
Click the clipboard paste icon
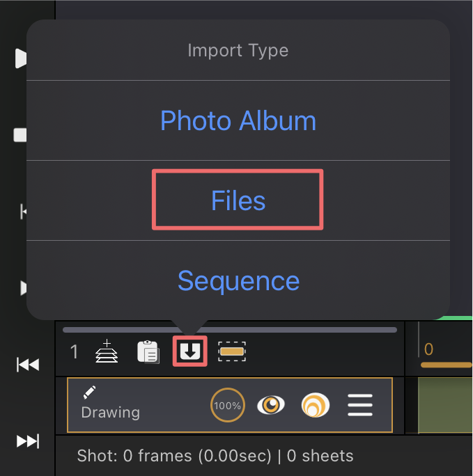click(x=148, y=352)
